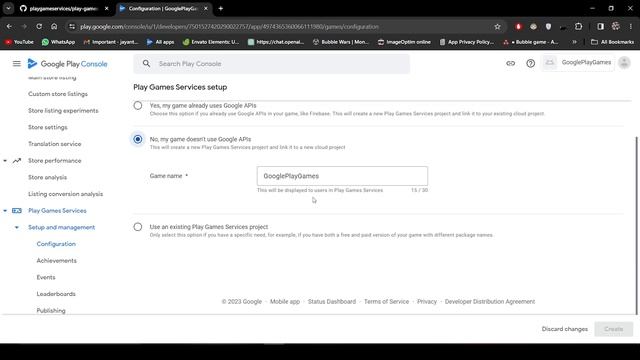The image size is (640, 360).
Task: Focus the Search Play Console box
Action: pos(271,64)
